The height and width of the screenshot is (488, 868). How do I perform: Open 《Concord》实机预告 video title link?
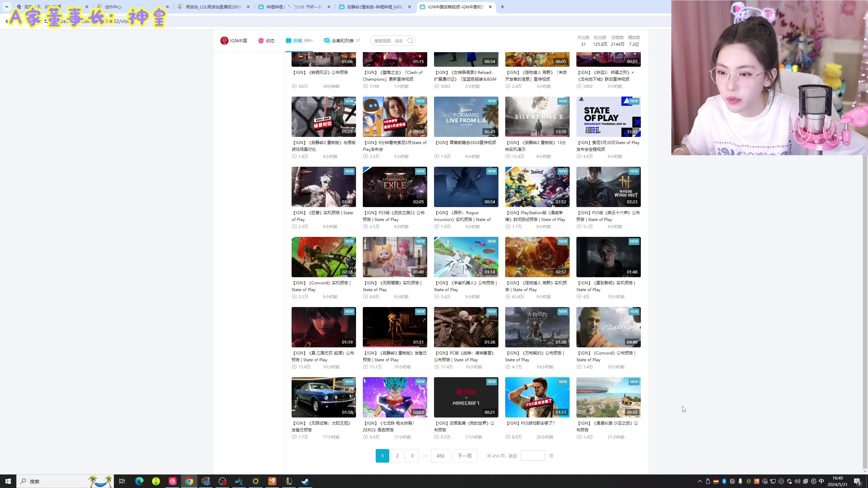coord(321,286)
